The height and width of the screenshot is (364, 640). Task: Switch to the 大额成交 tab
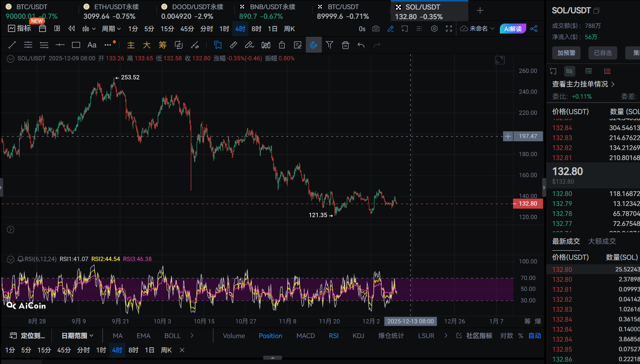[x=602, y=241]
